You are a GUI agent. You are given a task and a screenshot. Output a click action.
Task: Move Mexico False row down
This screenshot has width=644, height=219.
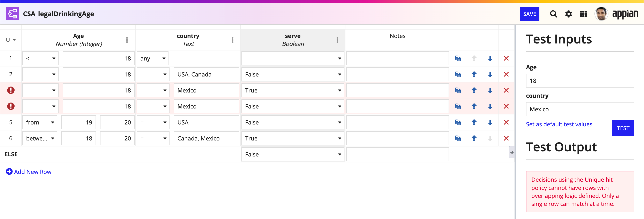click(x=490, y=106)
